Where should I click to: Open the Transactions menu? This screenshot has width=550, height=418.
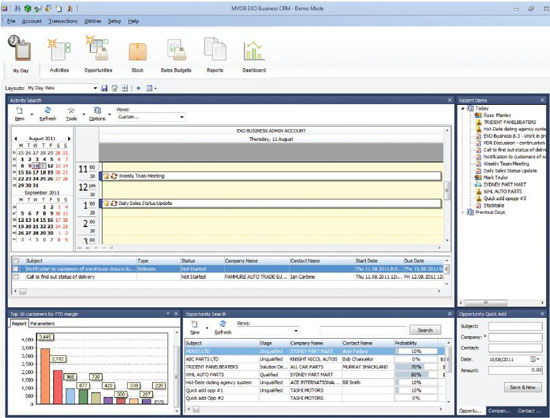point(63,21)
